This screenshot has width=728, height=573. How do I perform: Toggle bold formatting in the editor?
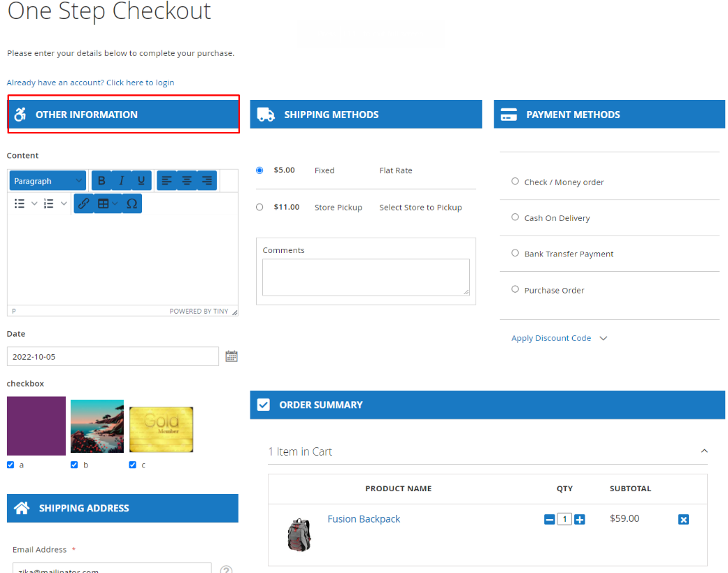pyautogui.click(x=101, y=181)
